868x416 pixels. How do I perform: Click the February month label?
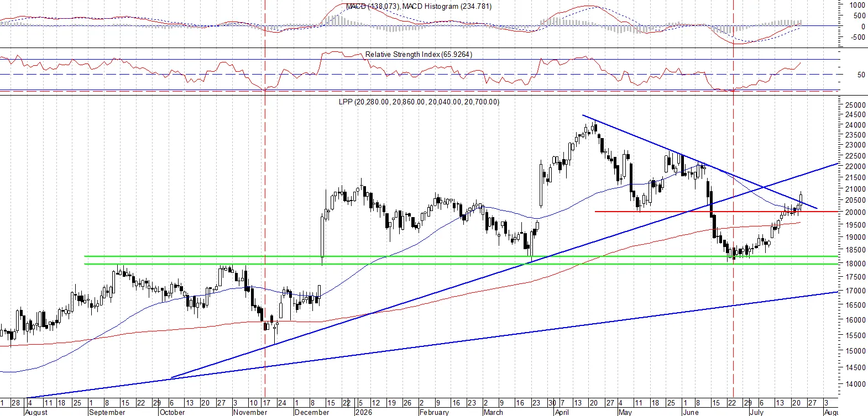[x=434, y=412]
